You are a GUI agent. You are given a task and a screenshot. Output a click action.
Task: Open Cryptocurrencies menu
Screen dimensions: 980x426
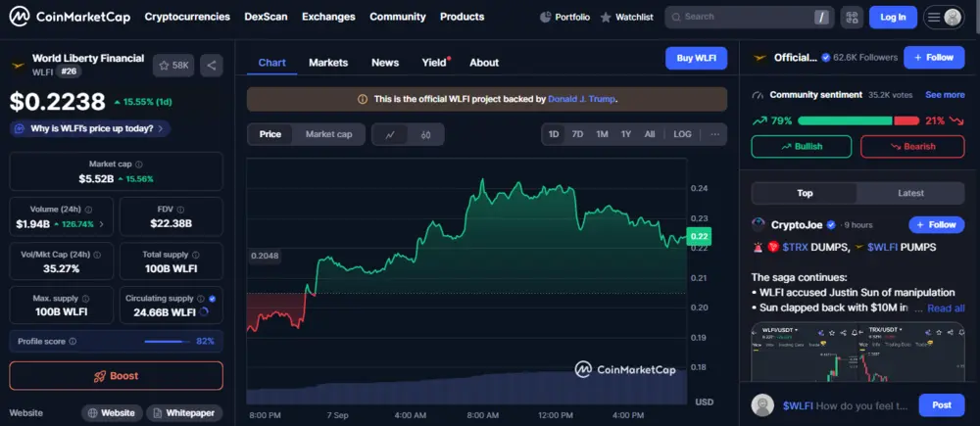coord(187,17)
